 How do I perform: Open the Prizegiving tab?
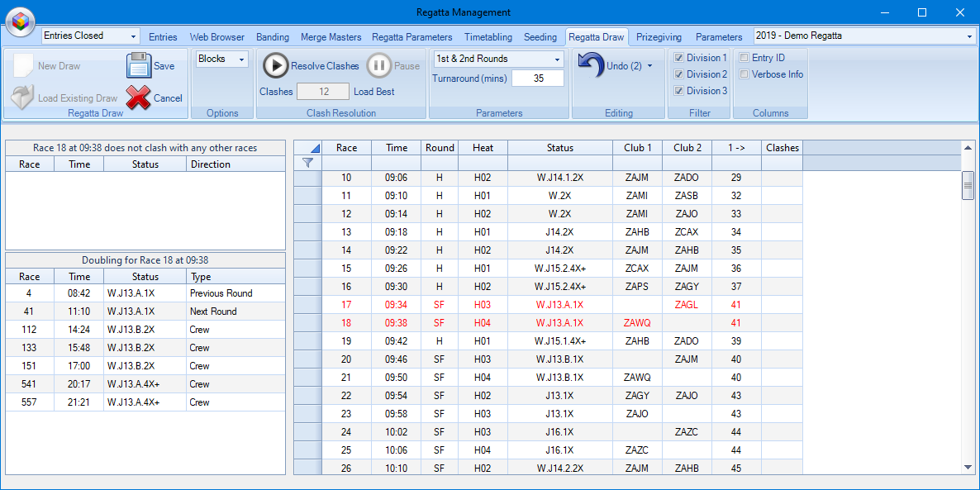(x=659, y=37)
